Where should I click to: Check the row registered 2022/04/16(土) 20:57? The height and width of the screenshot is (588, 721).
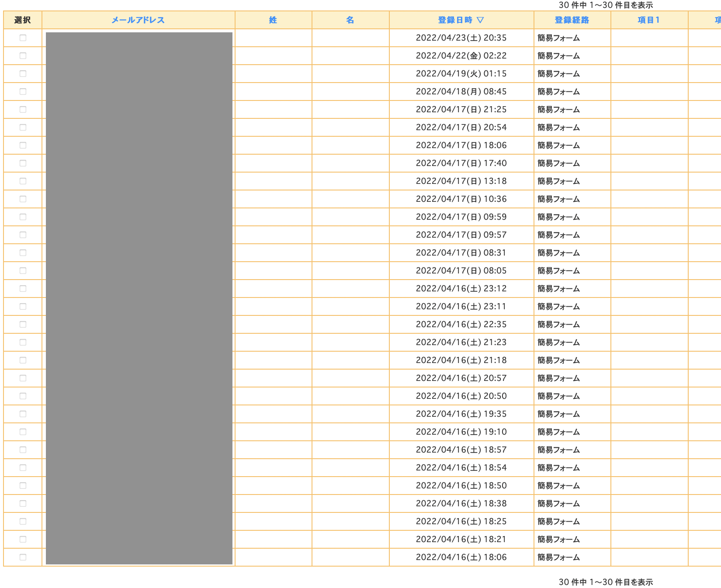tap(23, 378)
